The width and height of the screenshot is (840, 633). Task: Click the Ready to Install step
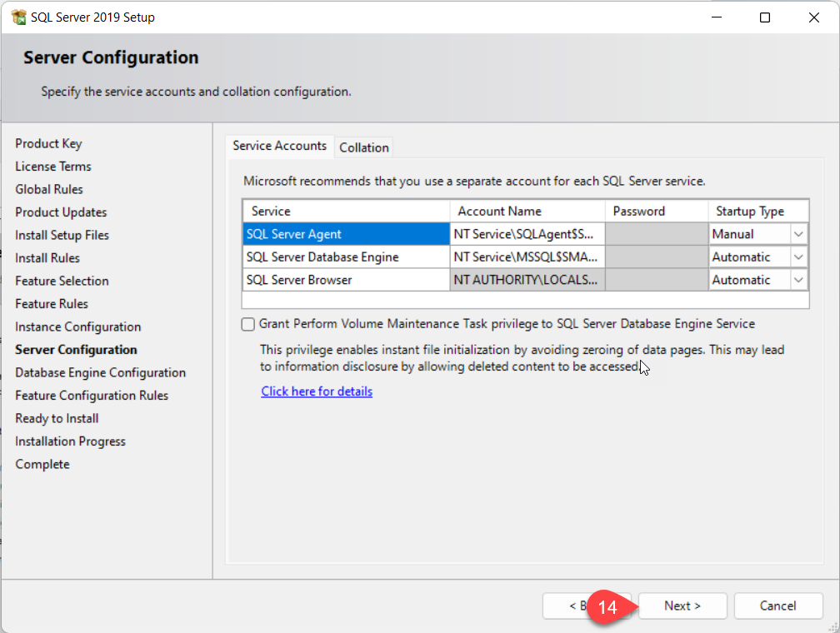tap(57, 419)
